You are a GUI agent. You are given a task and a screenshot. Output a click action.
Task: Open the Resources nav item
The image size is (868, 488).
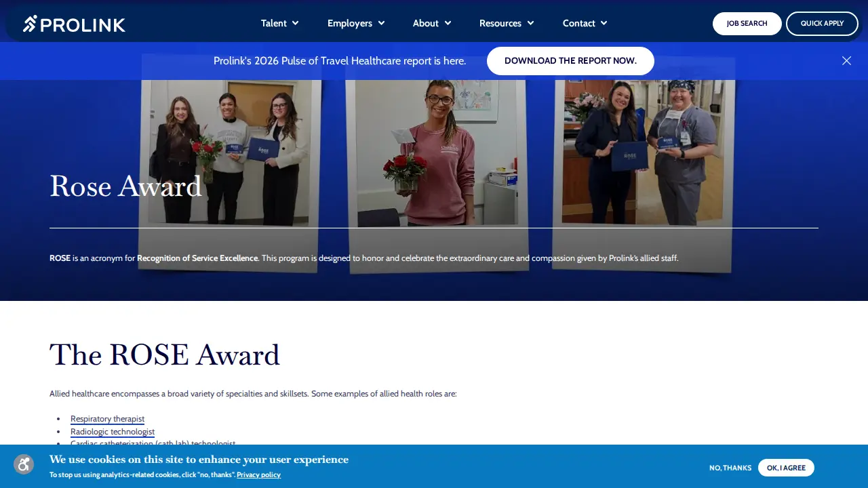tap(500, 23)
